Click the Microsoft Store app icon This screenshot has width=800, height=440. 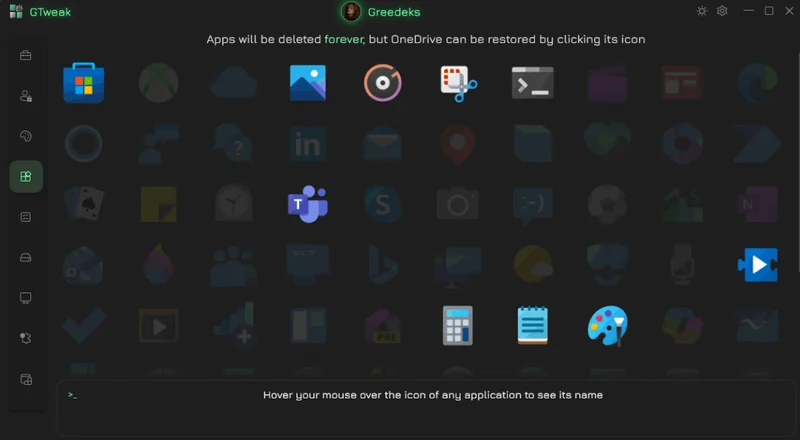(x=84, y=83)
